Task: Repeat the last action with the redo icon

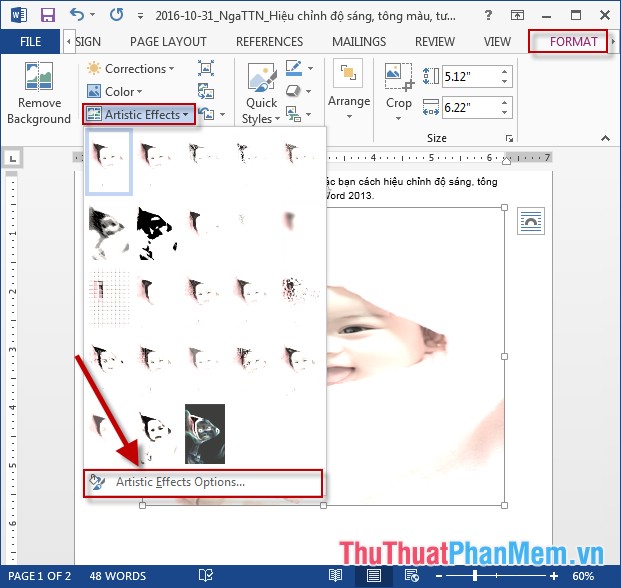Action: [116, 15]
